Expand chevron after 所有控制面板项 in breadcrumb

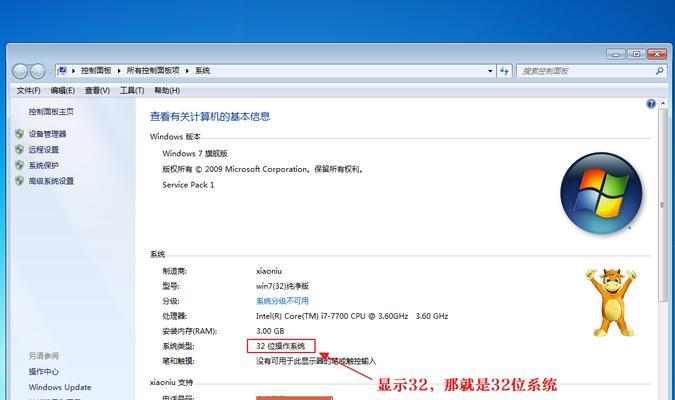[187, 71]
